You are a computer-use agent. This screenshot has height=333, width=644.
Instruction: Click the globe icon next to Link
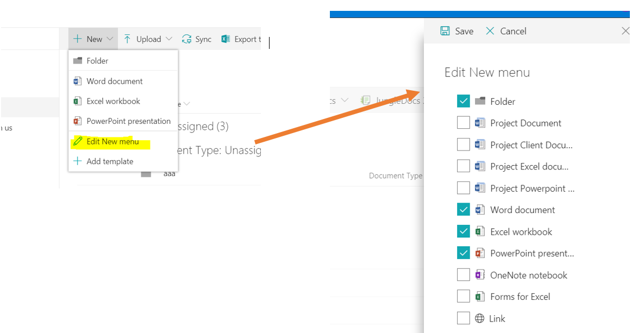coord(479,318)
